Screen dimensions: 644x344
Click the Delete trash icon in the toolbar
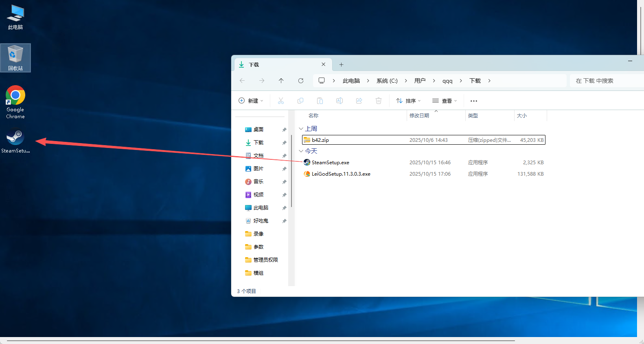tap(379, 101)
